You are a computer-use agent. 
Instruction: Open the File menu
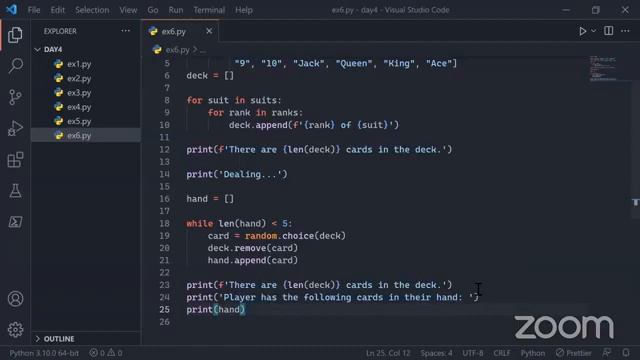coord(34,10)
